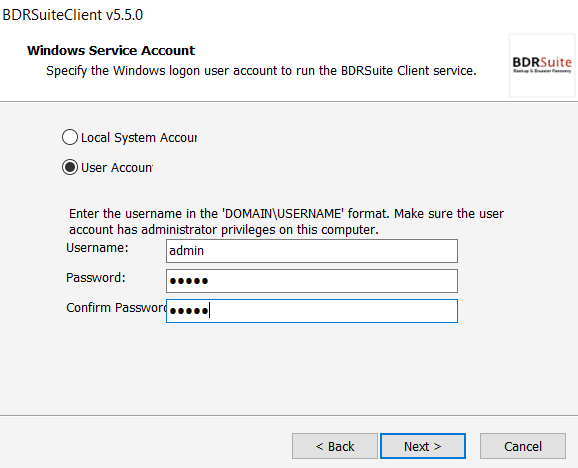This screenshot has height=468, width=578.
Task: Go back with the Back button
Action: (335, 446)
